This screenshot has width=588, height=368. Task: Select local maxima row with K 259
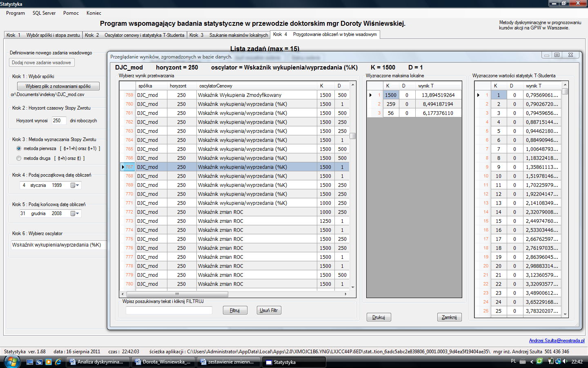point(414,104)
